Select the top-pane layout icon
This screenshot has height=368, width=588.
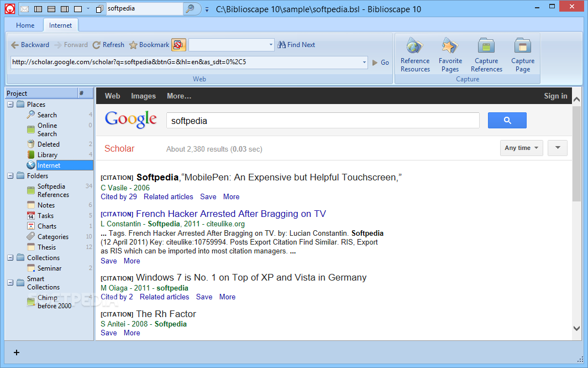51,9
